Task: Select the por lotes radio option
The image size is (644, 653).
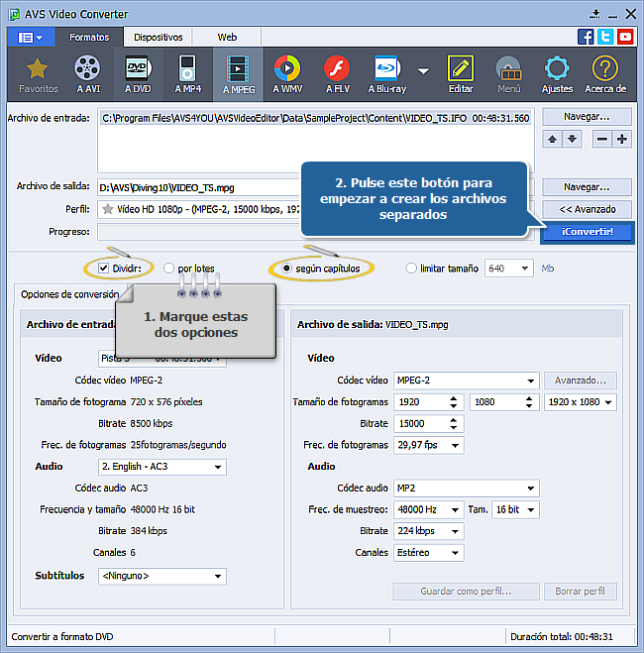Action: point(168,269)
